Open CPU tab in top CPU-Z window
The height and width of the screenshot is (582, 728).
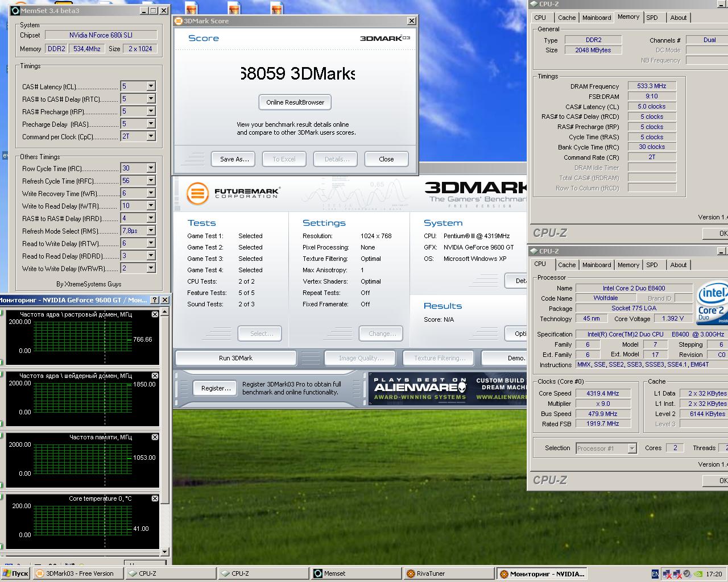click(540, 18)
